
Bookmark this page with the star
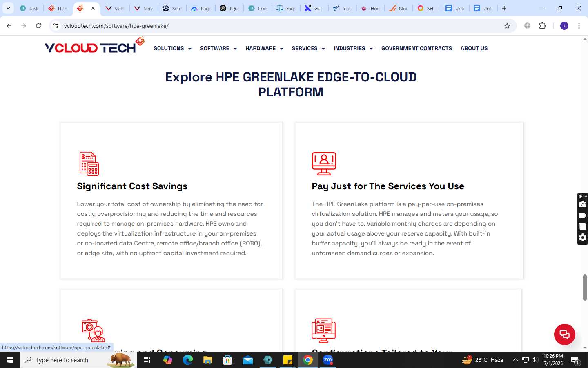507,26
